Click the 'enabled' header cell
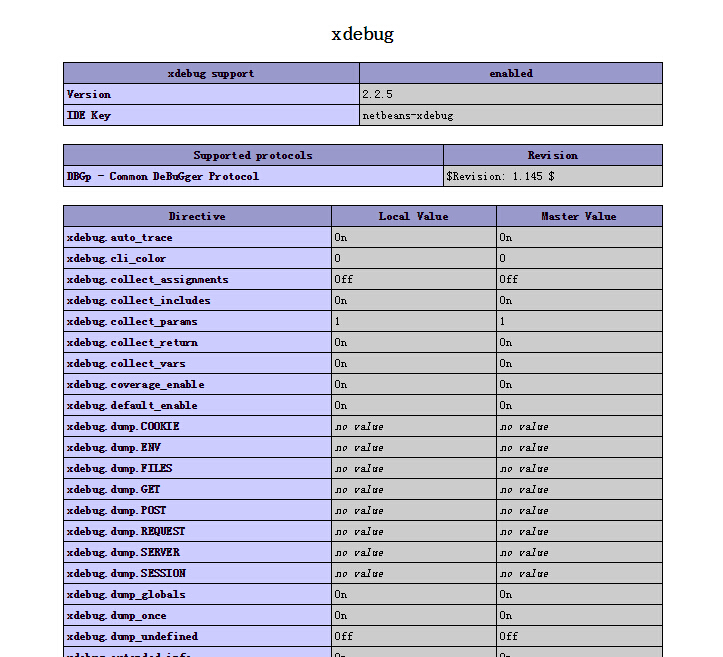The width and height of the screenshot is (723, 657). [511, 73]
